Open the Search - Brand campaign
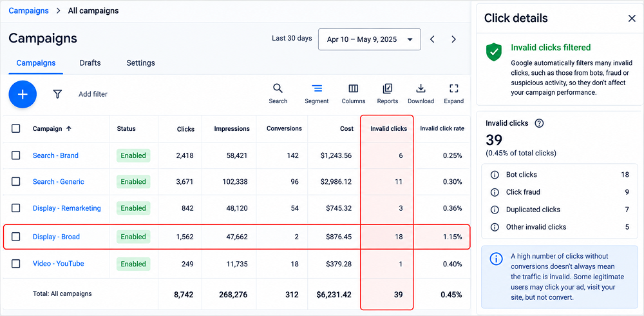644x316 pixels. point(55,155)
